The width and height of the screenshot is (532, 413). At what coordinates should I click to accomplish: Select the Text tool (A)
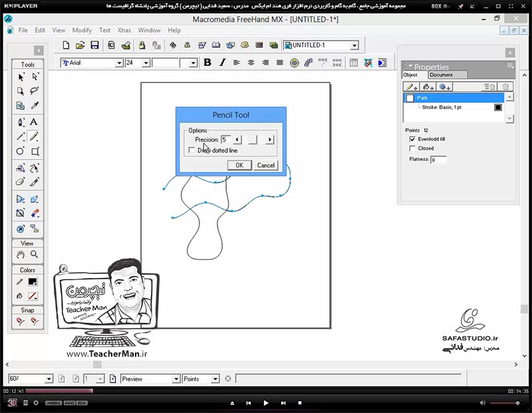tap(34, 122)
